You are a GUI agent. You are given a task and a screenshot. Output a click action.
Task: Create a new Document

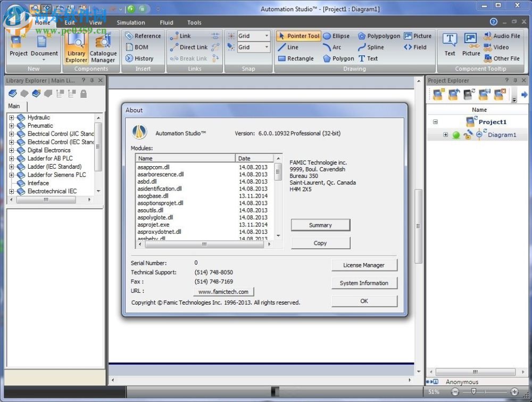click(44, 47)
